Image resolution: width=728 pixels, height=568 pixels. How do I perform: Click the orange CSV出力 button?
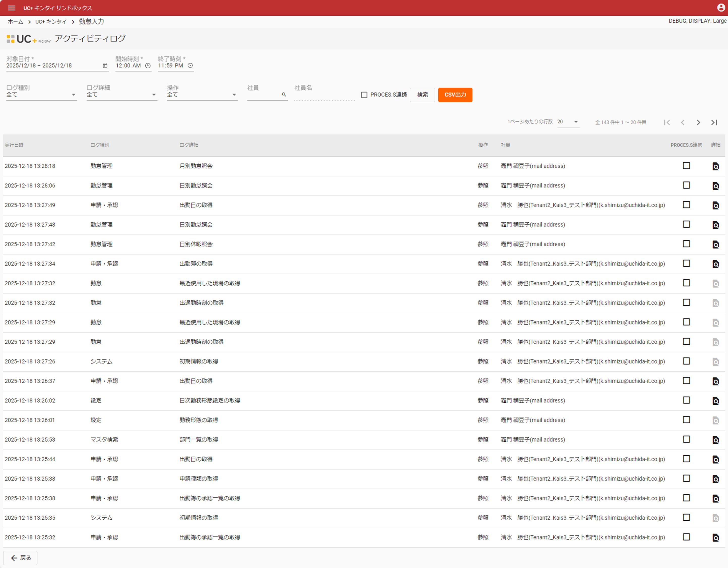pyautogui.click(x=455, y=95)
